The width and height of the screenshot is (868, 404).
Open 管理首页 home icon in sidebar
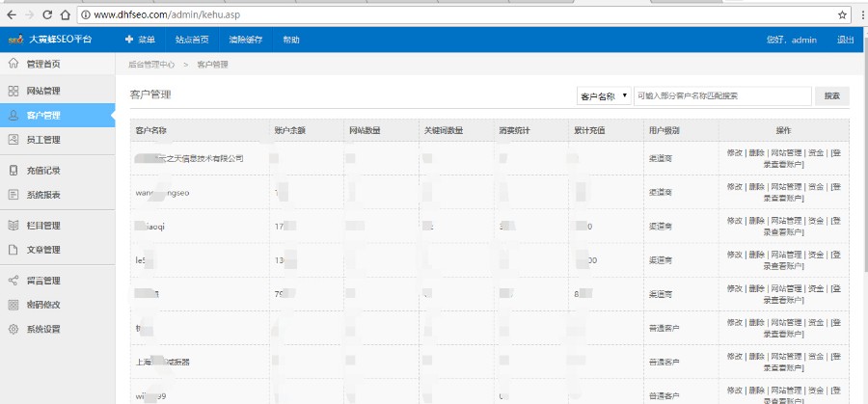click(14, 64)
